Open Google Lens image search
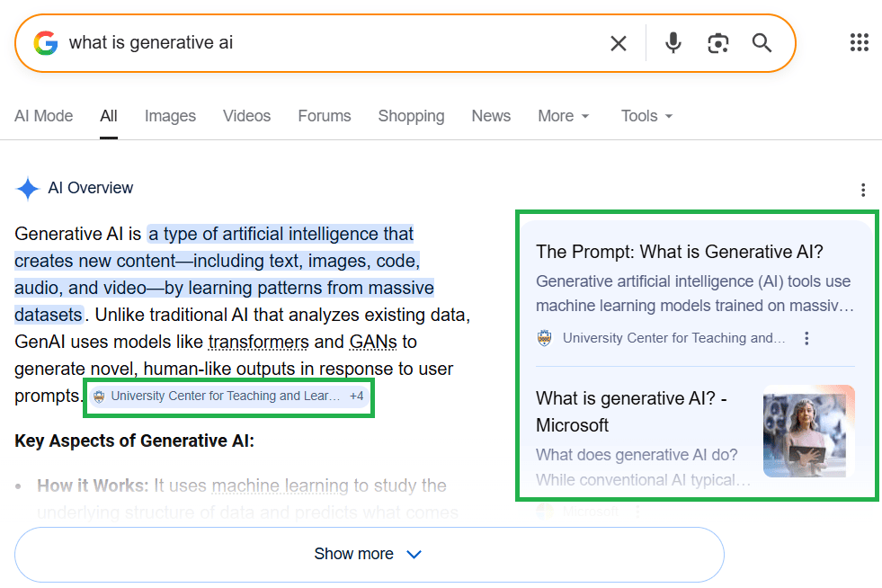 tap(717, 42)
